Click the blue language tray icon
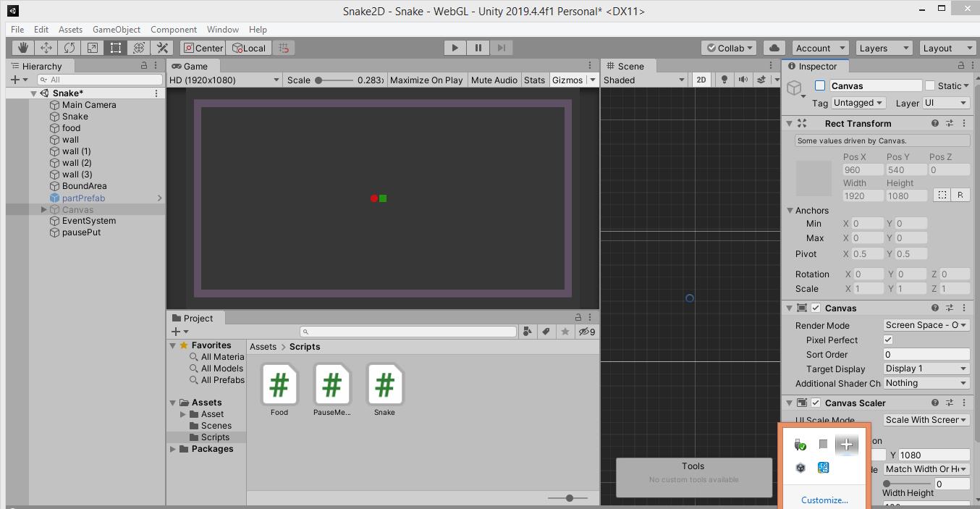 823,468
